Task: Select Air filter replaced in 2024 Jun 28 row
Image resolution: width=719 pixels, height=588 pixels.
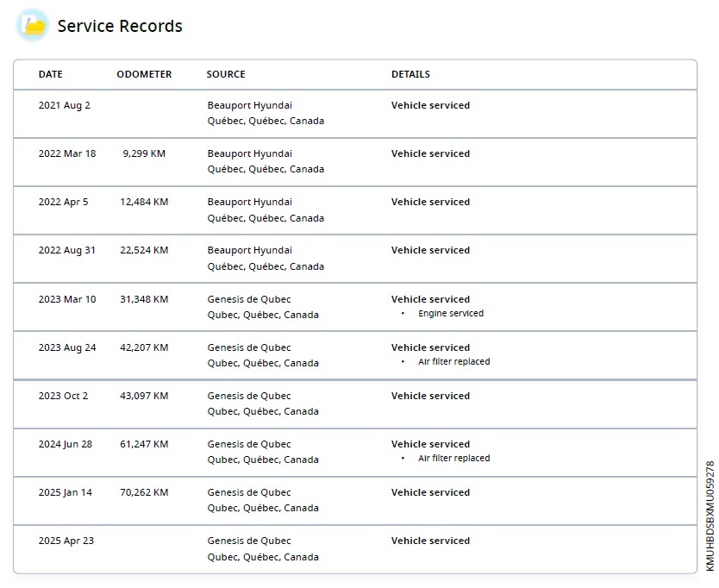Action: (453, 459)
